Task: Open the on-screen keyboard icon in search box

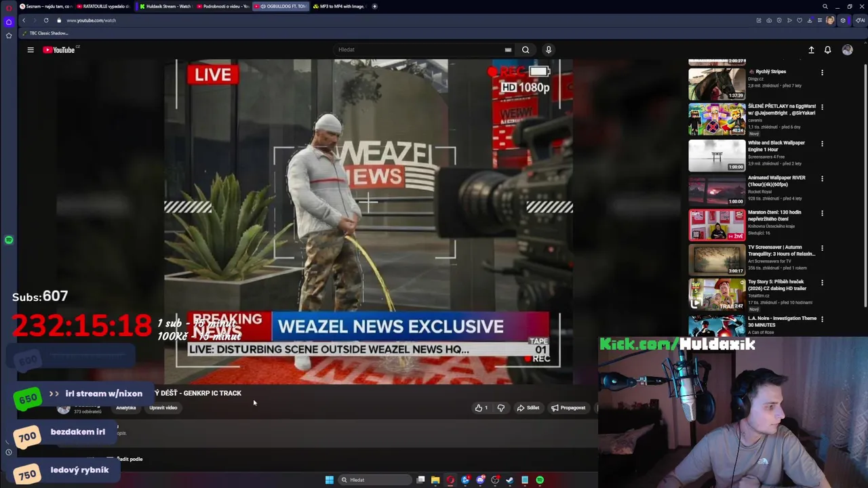Action: tap(508, 49)
